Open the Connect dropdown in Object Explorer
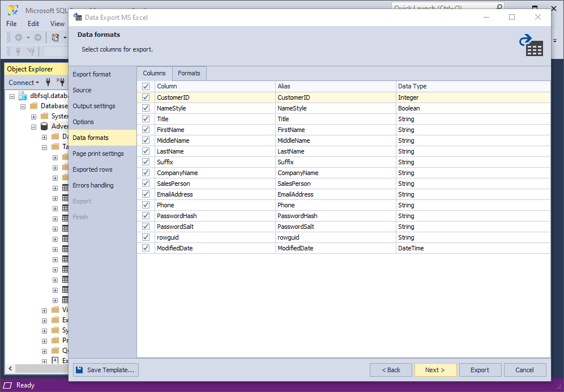The height and width of the screenshot is (392, 564). click(x=24, y=83)
